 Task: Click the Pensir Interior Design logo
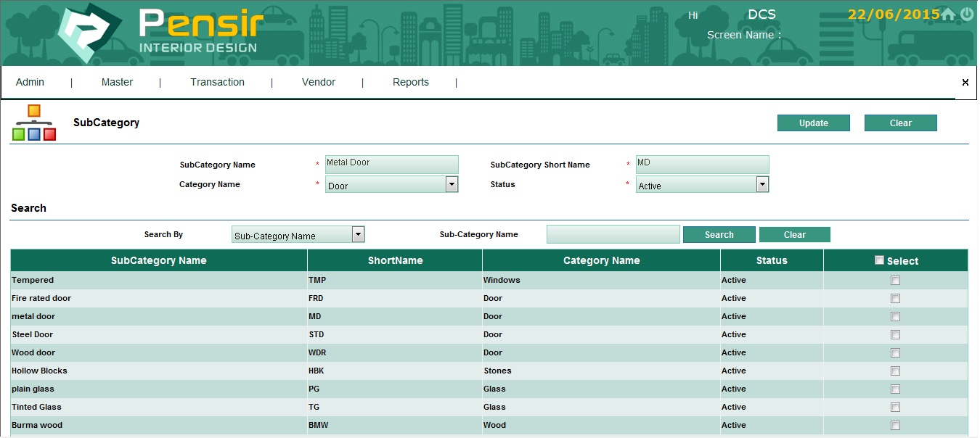tap(160, 34)
